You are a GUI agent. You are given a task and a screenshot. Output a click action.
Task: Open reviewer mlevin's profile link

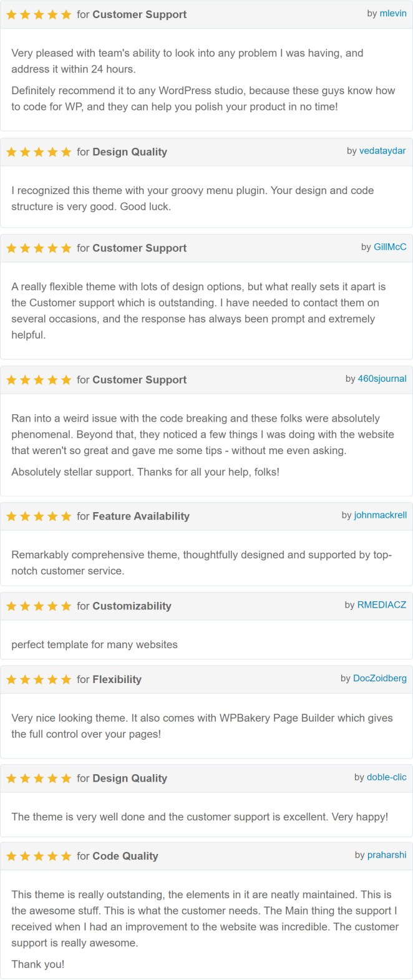coord(393,13)
